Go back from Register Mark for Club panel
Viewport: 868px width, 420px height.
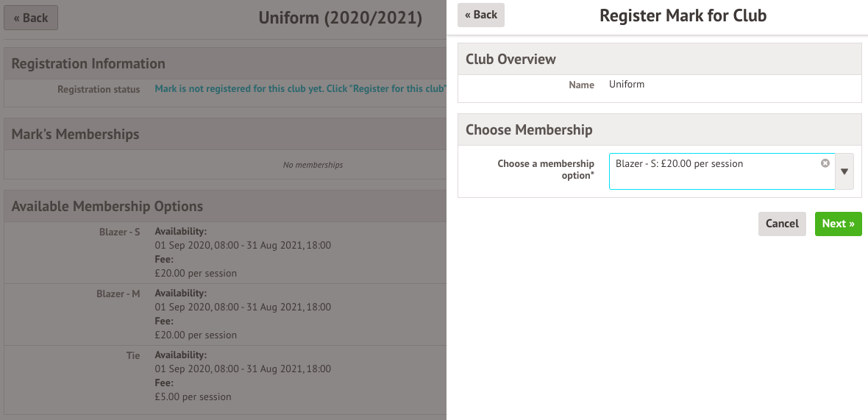coord(481,15)
